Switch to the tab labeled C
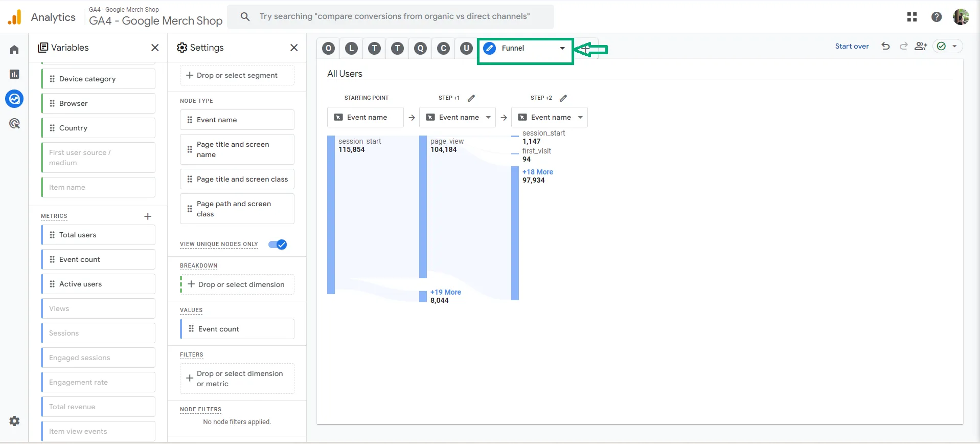The image size is (980, 444). (443, 48)
